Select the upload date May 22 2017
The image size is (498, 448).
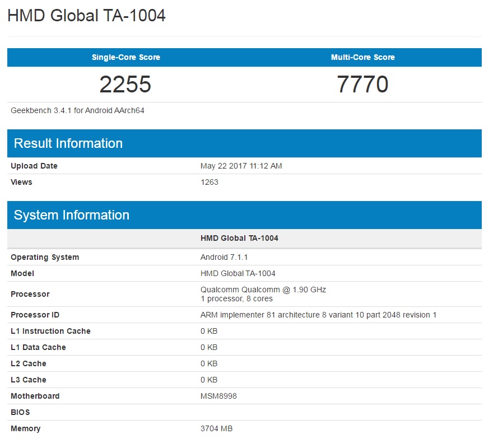(x=241, y=166)
